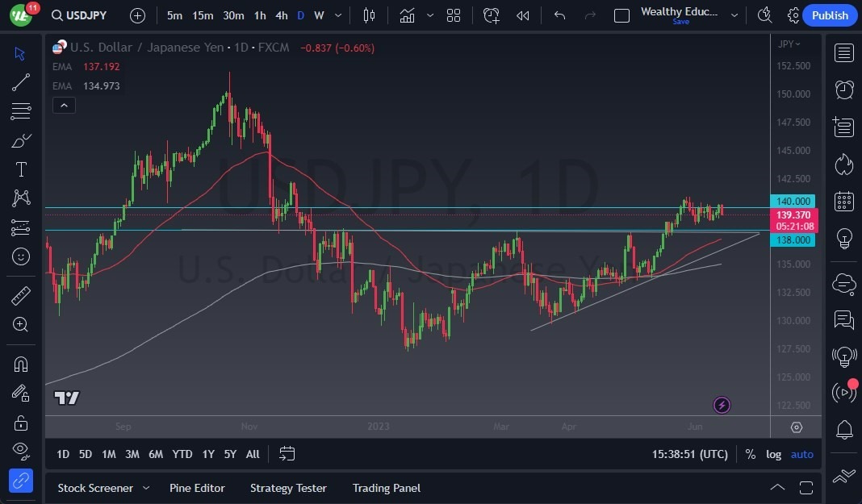Select the measure ruler tool

tap(21, 295)
